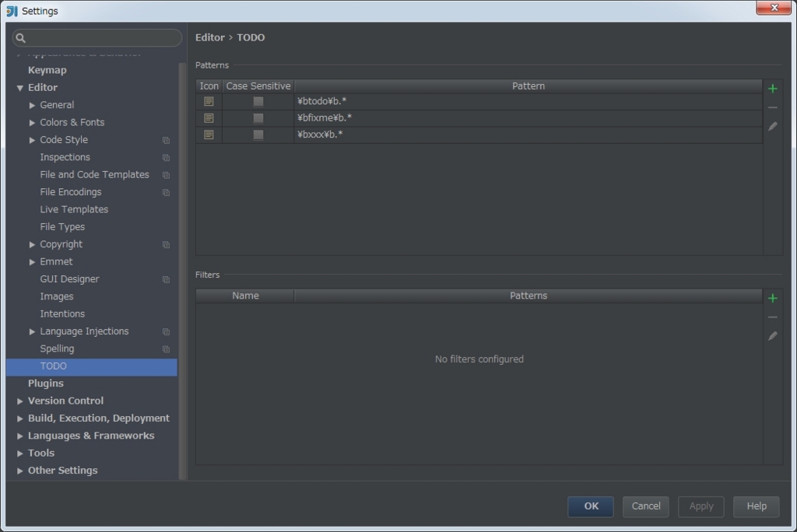This screenshot has width=797, height=532.
Task: Expand the Tools node
Action: pyautogui.click(x=19, y=453)
